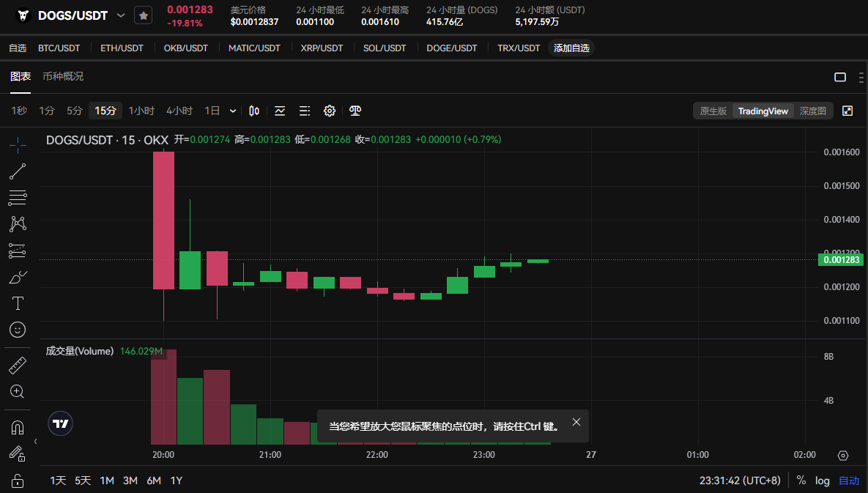Click the candlestick chart style icon
This screenshot has width=868, height=493.
point(254,111)
